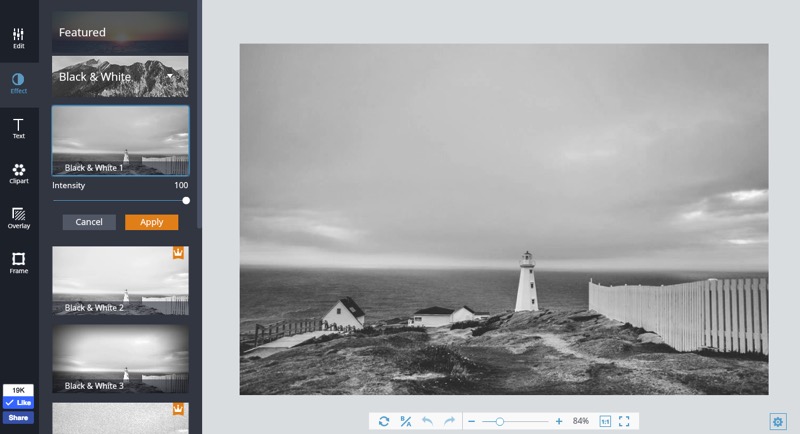
Task: Select the Effect tab in sidebar
Action: click(18, 83)
